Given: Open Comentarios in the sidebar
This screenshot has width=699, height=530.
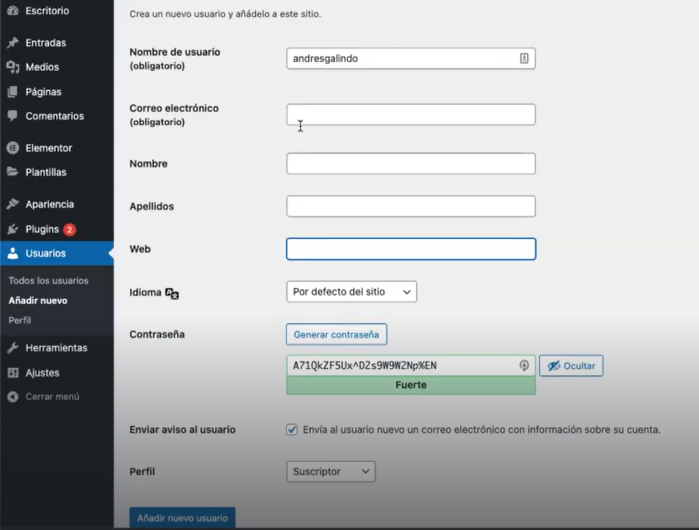Looking at the screenshot, I should (x=57, y=116).
